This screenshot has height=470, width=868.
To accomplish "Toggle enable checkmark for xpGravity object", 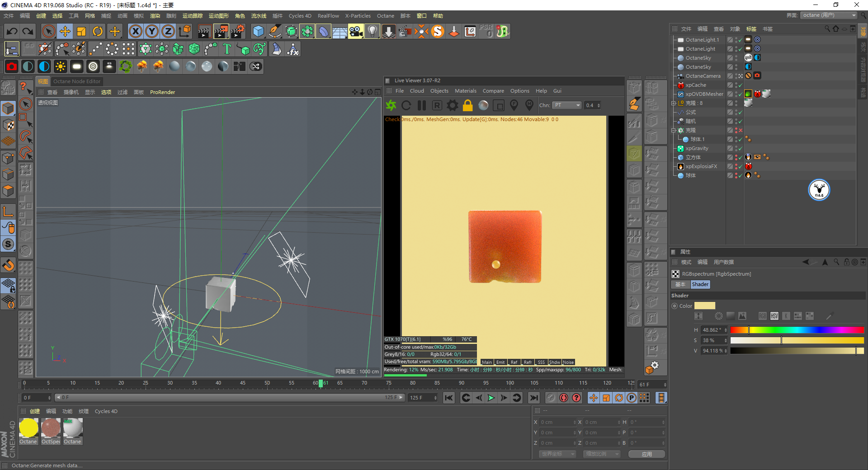I will click(741, 148).
